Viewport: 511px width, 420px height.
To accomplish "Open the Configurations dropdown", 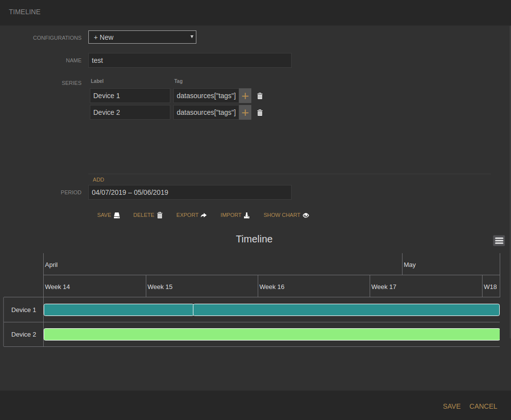I will tap(142, 37).
